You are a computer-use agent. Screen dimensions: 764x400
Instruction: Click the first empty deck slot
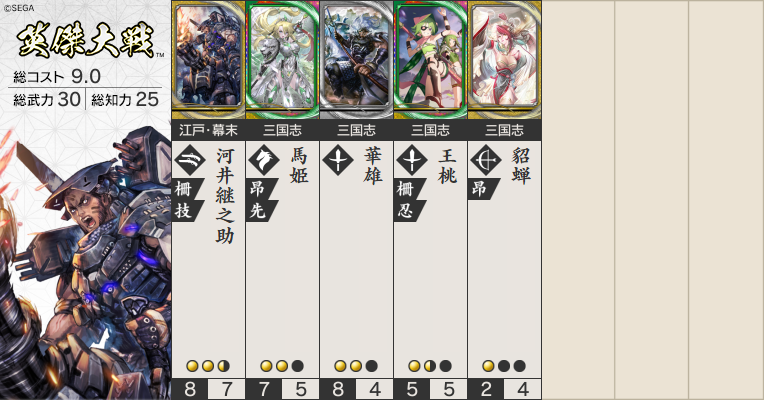578,200
